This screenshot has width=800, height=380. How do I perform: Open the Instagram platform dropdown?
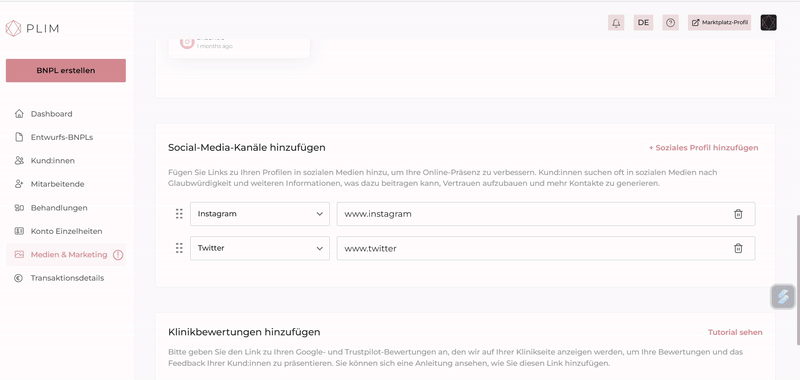pyautogui.click(x=260, y=214)
